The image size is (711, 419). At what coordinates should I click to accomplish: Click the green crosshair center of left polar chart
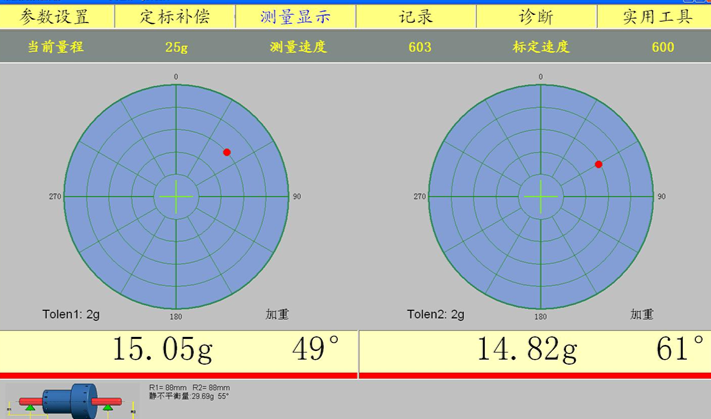point(176,196)
